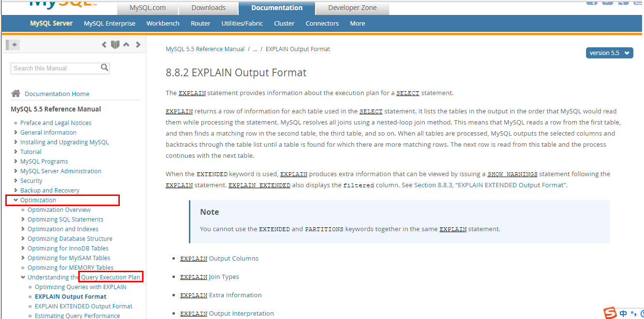Go up one level with the up chevron
This screenshot has width=644, height=319.
click(x=126, y=45)
